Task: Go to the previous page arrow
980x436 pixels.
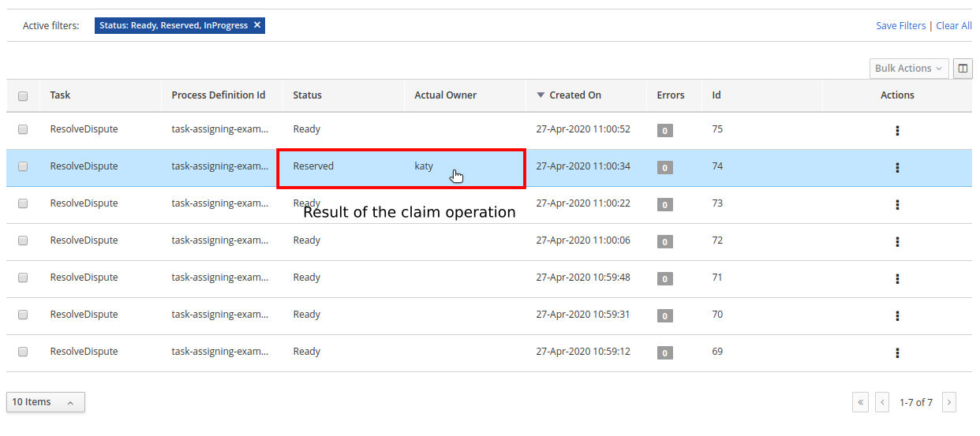Action: coord(882,402)
